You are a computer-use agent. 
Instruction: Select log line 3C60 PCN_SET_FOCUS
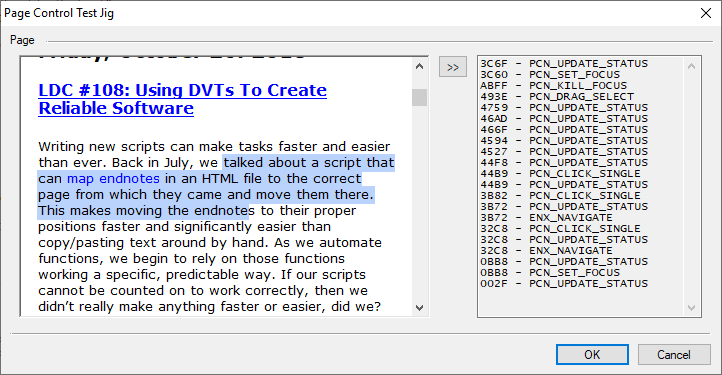tap(550, 75)
